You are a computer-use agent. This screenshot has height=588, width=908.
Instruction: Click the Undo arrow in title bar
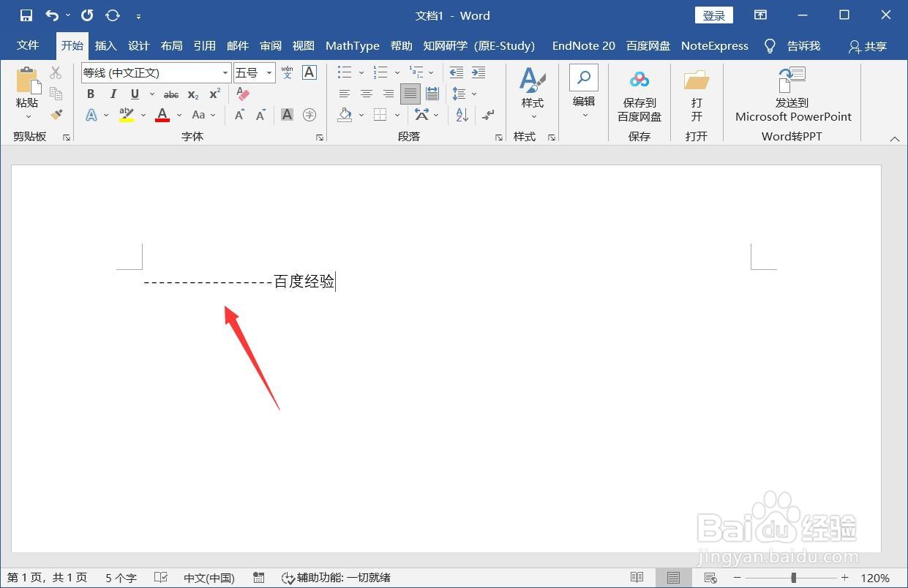click(51, 15)
